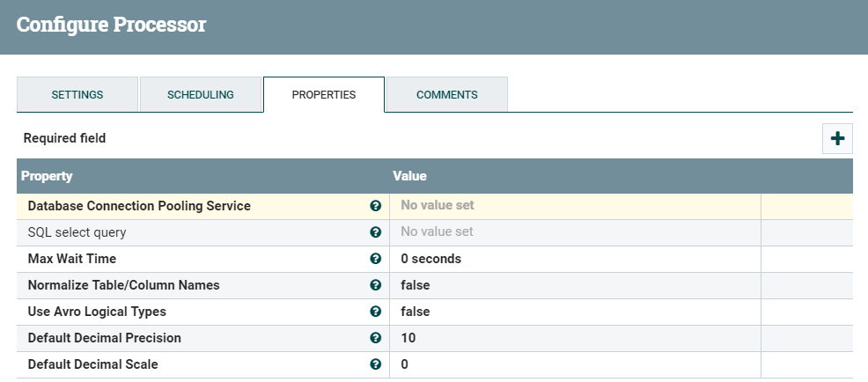The width and height of the screenshot is (868, 382).
Task: Go to the Comments tab
Action: 447,95
